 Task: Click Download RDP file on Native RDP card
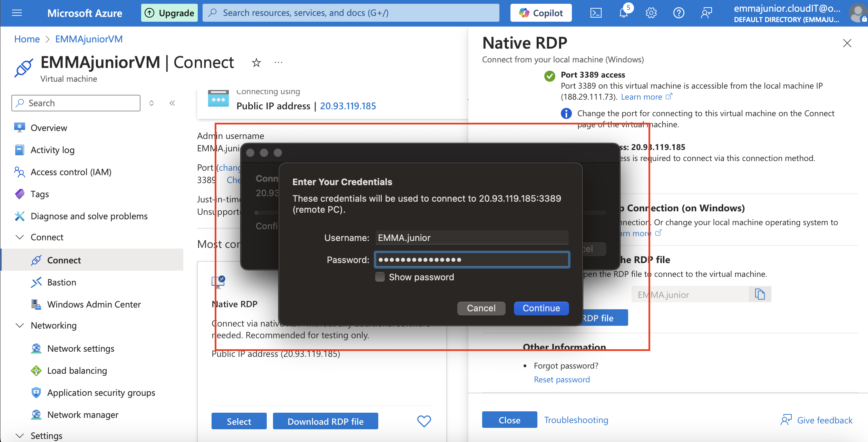(325, 421)
